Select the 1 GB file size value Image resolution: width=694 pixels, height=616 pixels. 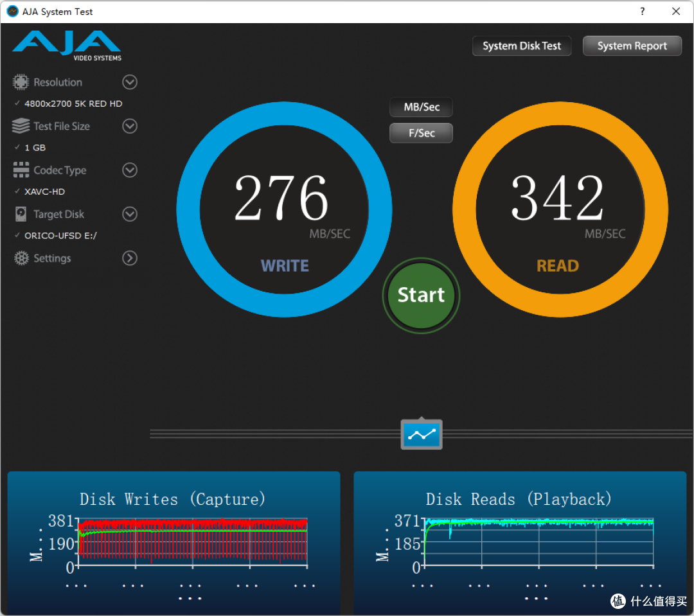(35, 147)
